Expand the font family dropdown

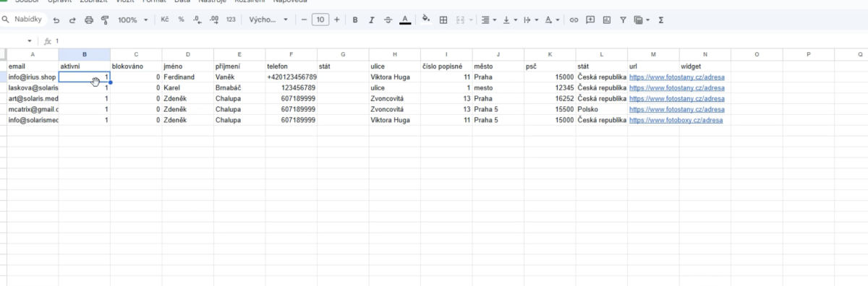pos(268,20)
